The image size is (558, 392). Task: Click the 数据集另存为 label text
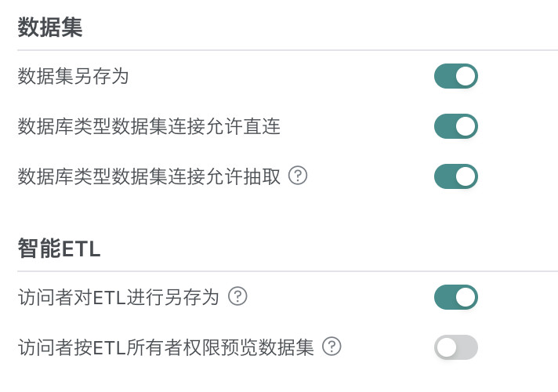(73, 77)
